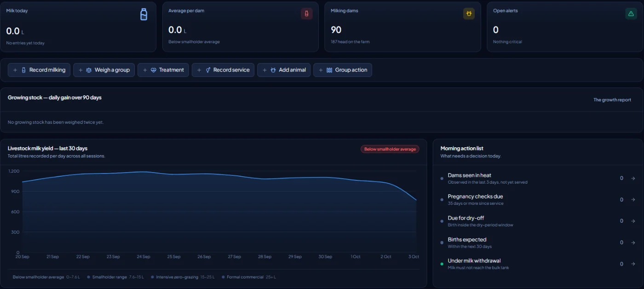The height and width of the screenshot is (289, 644).
Task: Click the yellow cow icon on Milking dams card
Action: pyautogui.click(x=469, y=14)
